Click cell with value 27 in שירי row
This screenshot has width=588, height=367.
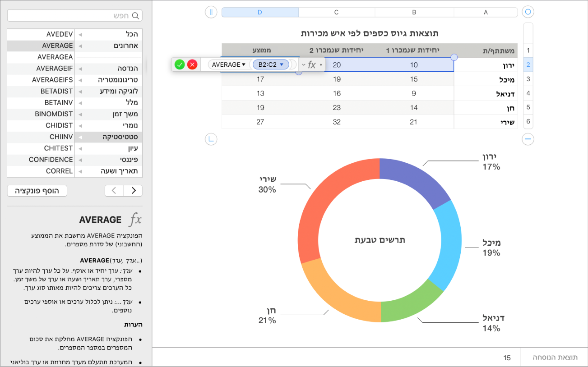point(260,122)
